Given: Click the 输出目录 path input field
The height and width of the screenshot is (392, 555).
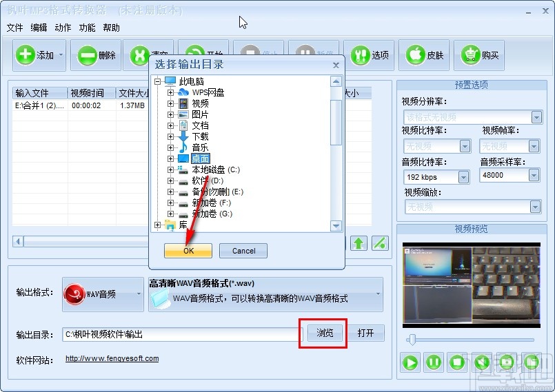Looking at the screenshot, I should point(181,334).
